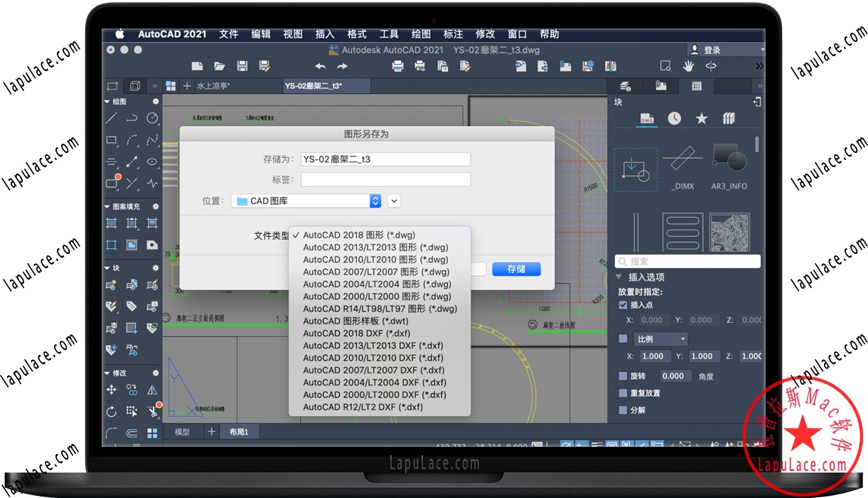
Task: Select the Line drawing tool
Action: (112, 118)
